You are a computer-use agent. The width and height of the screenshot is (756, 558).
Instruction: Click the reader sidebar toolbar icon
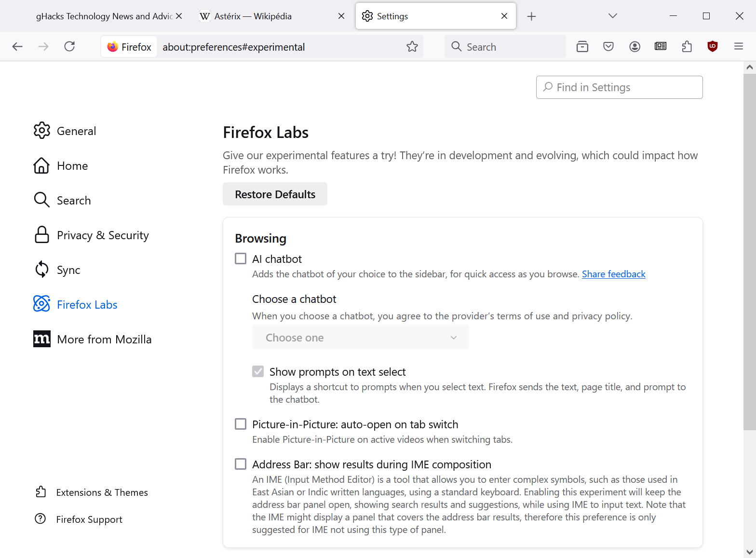tap(661, 46)
